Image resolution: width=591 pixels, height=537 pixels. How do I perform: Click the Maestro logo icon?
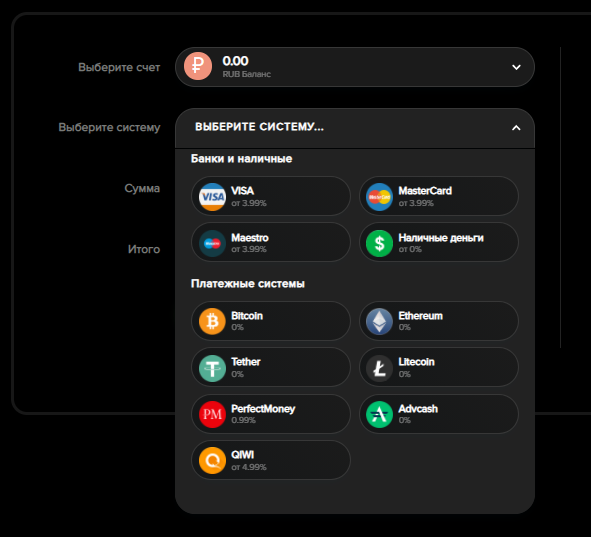212,243
